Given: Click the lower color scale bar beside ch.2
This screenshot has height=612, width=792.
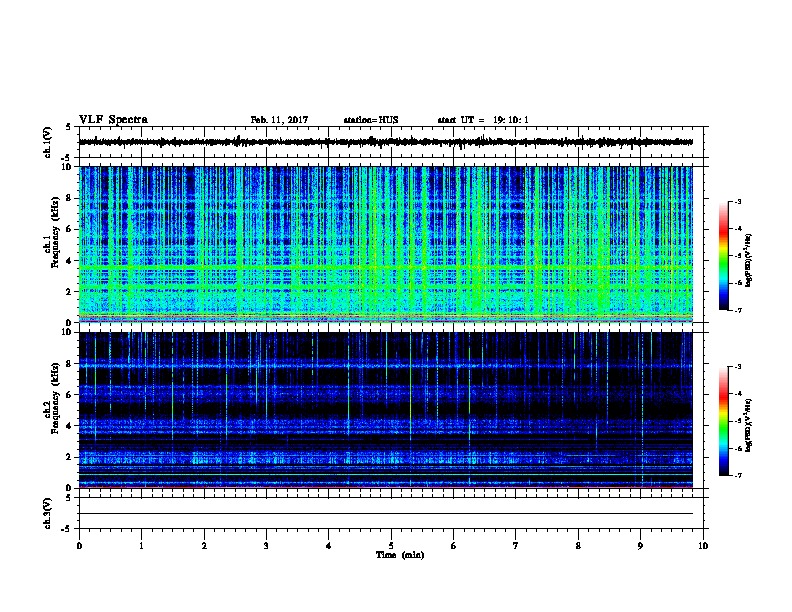Looking at the screenshot, I should click(724, 421).
